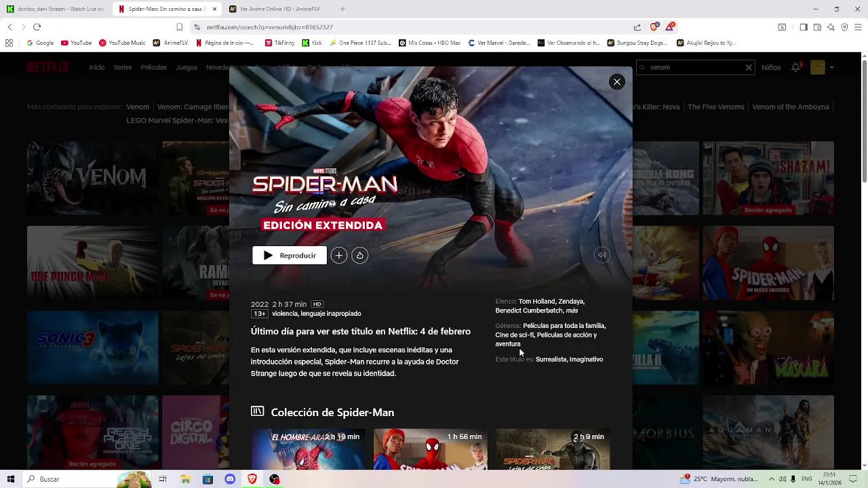868x488 pixels.
Task: Expand the system tray hidden icons chevron
Action: (771, 479)
